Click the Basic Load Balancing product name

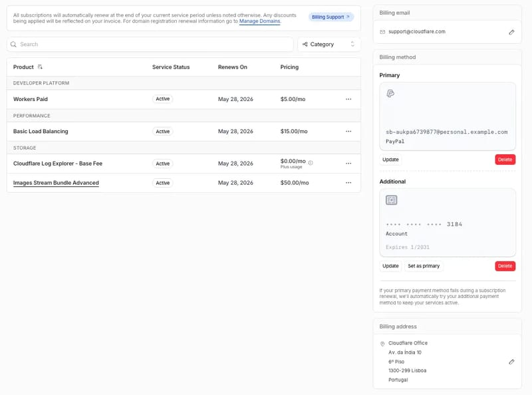pyautogui.click(x=41, y=131)
